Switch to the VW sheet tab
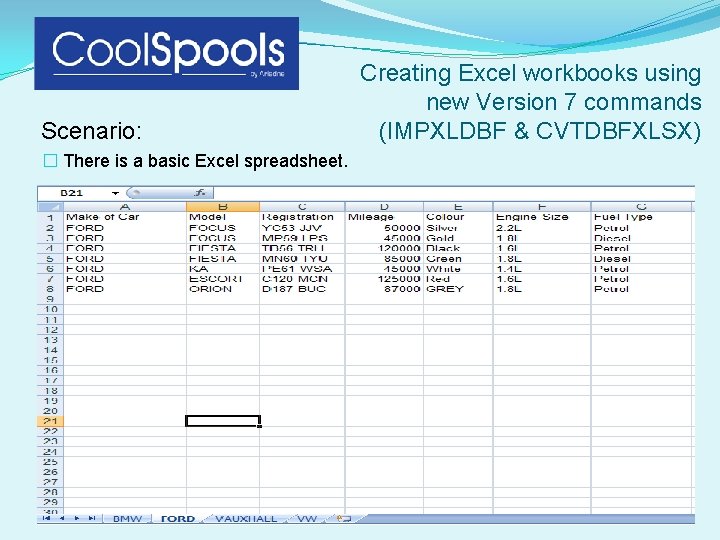This screenshot has height=540, width=720. coord(307,519)
